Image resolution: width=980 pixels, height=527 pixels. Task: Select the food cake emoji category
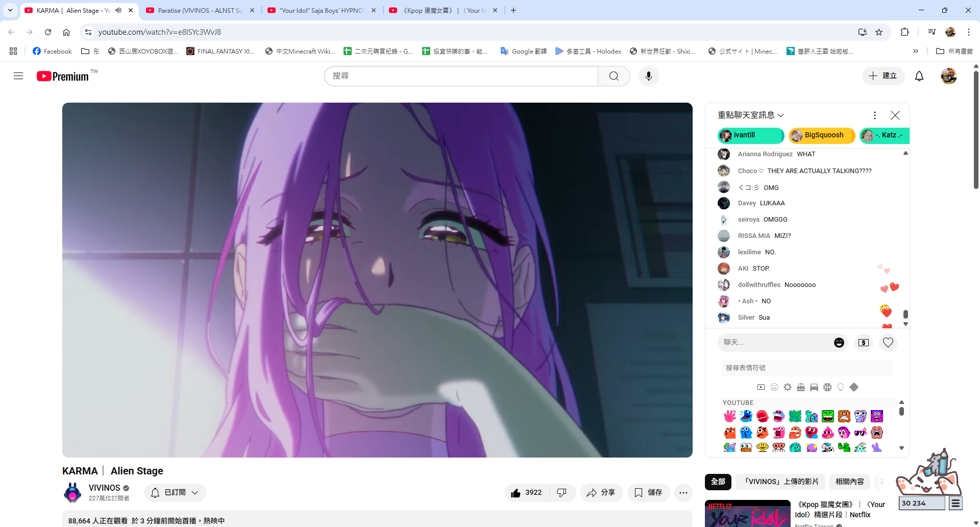(801, 387)
